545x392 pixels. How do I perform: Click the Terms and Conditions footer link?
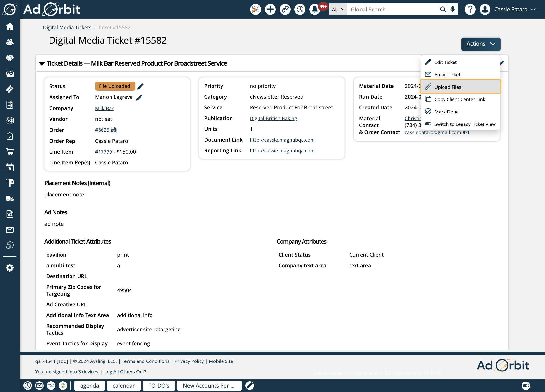(x=146, y=361)
